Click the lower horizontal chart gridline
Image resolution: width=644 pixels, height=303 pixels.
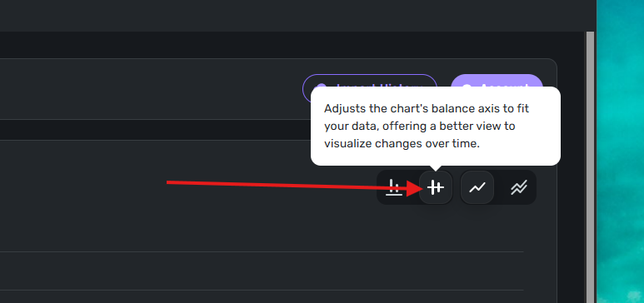(x=262, y=290)
